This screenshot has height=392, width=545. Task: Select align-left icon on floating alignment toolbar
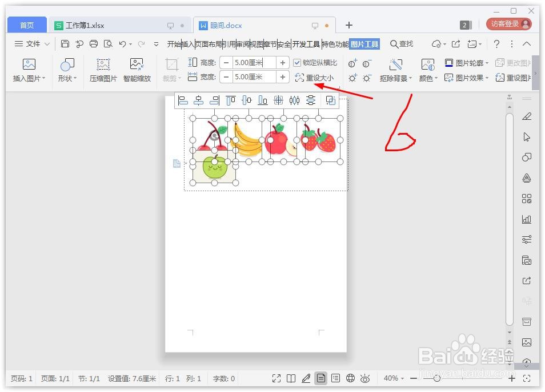182,100
